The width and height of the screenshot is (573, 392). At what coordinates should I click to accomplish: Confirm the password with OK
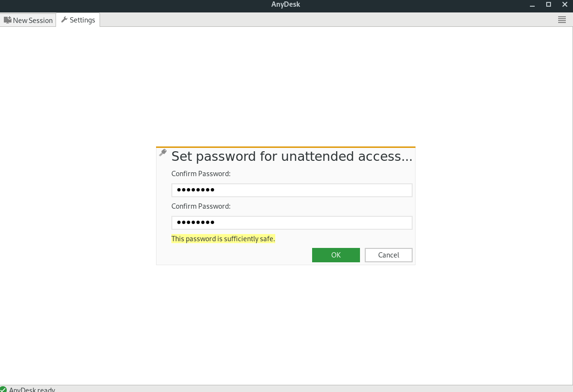336,255
